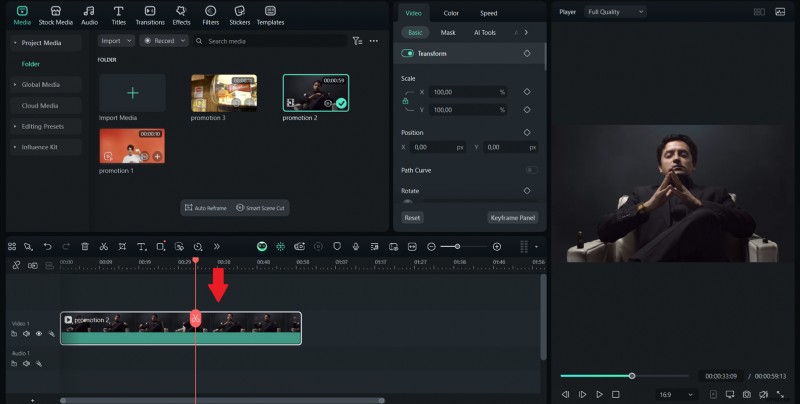The image size is (800, 404).
Task: Disable the Transform toggle
Action: [x=408, y=53]
